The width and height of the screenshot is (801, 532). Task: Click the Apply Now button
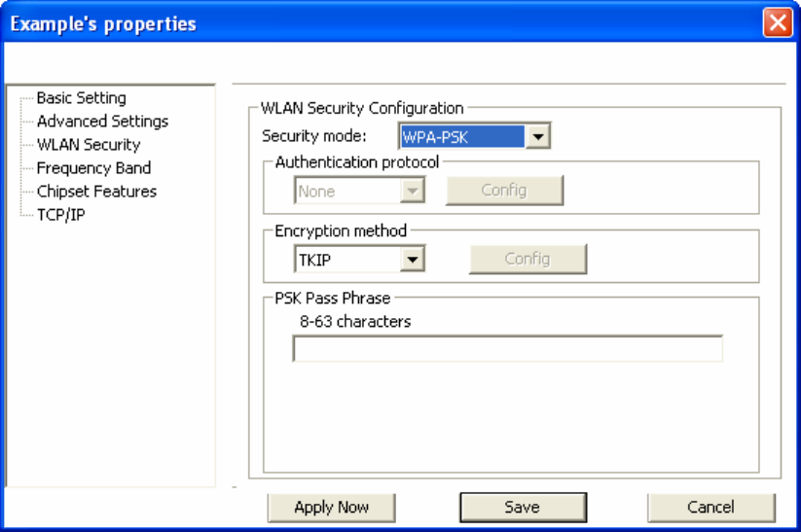(x=332, y=508)
